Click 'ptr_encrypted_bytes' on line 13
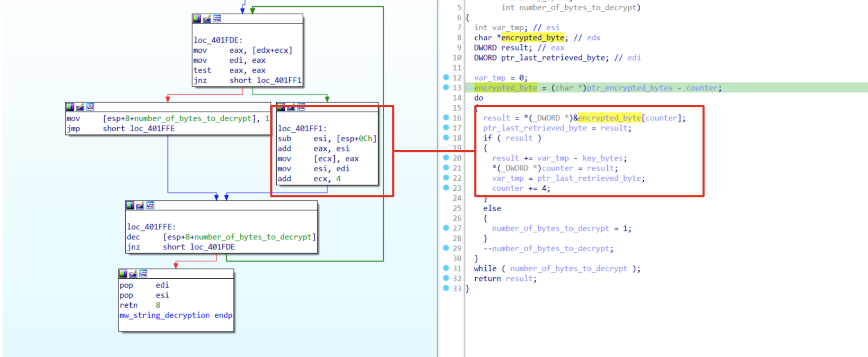Viewport: 868px width, 357px height. click(x=630, y=88)
